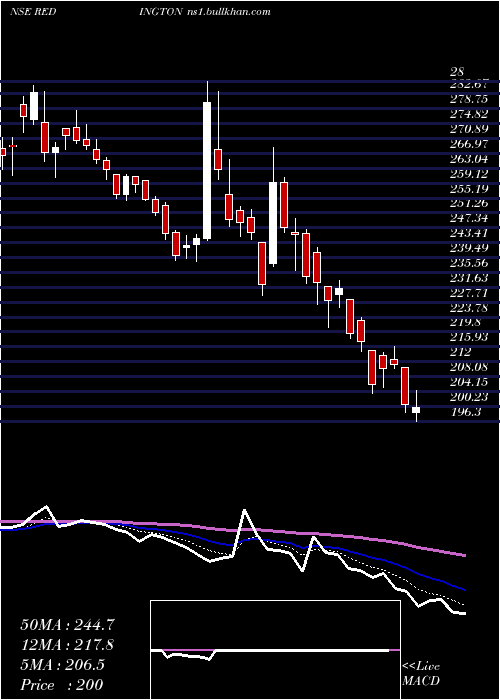Select the 208.08 price level label
This screenshot has height=700, width=500.
[470, 367]
